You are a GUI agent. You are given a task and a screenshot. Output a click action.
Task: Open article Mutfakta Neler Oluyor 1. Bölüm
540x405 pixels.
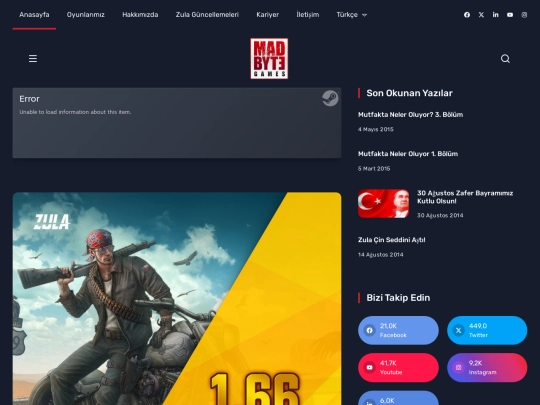(x=408, y=154)
